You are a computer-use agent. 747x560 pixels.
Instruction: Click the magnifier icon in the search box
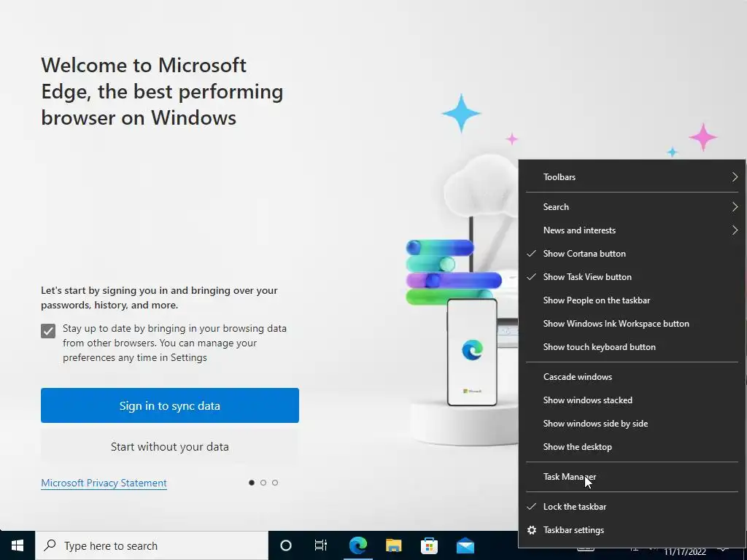[50, 545]
